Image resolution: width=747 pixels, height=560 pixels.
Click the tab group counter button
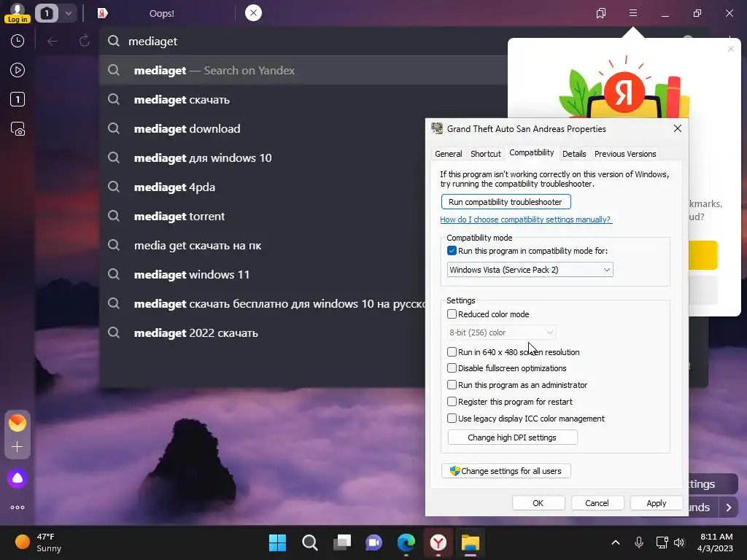point(46,13)
